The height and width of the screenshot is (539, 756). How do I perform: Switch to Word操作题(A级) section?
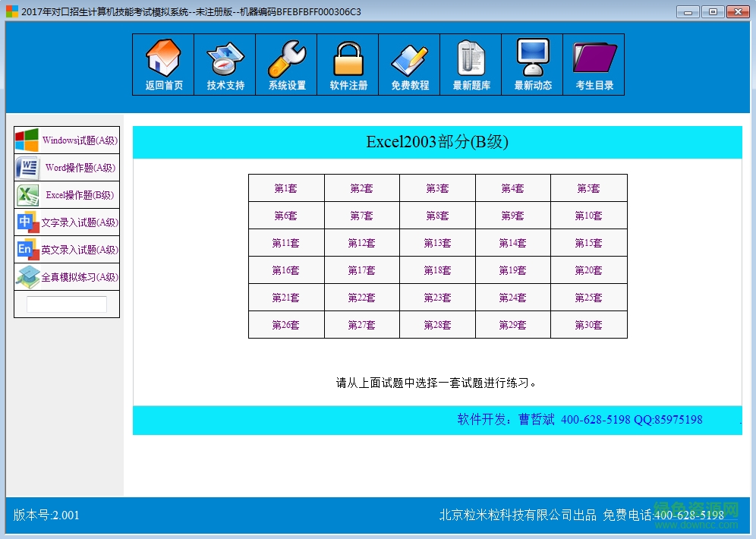(x=66, y=167)
